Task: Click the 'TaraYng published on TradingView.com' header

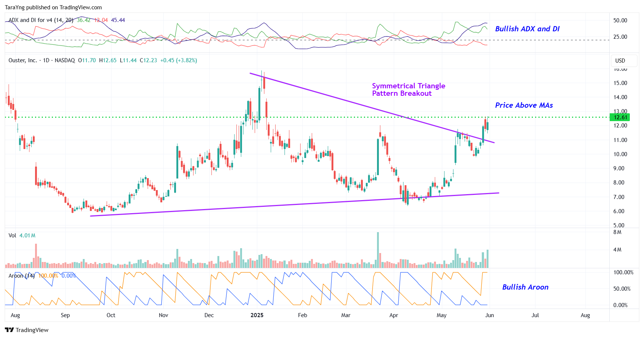Action: tap(53, 7)
